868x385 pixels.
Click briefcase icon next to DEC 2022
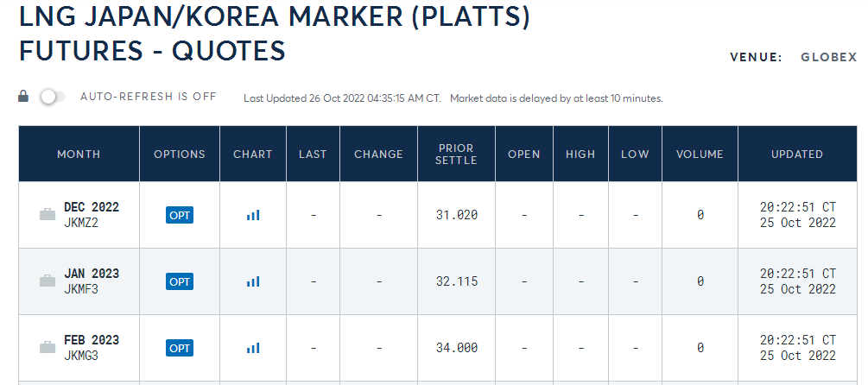click(48, 215)
